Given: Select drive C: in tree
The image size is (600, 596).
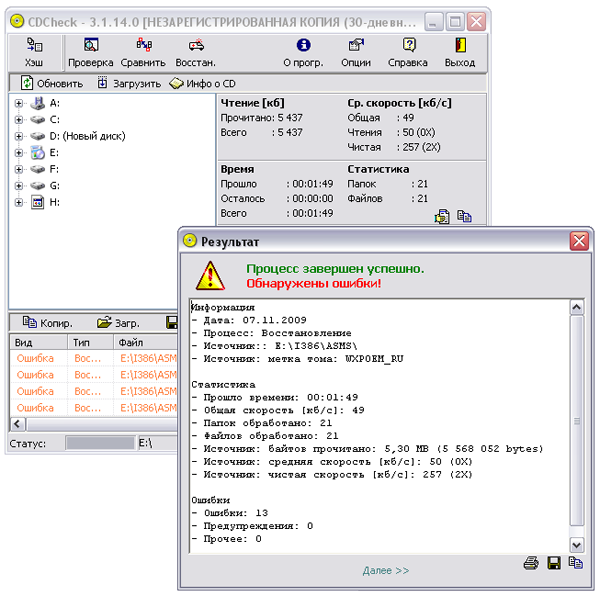Looking at the screenshot, I should click(55, 120).
